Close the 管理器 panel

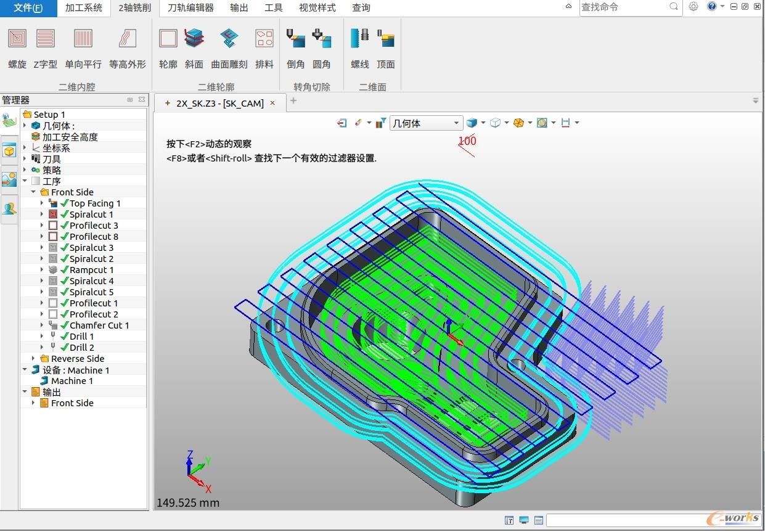pyautogui.click(x=142, y=99)
